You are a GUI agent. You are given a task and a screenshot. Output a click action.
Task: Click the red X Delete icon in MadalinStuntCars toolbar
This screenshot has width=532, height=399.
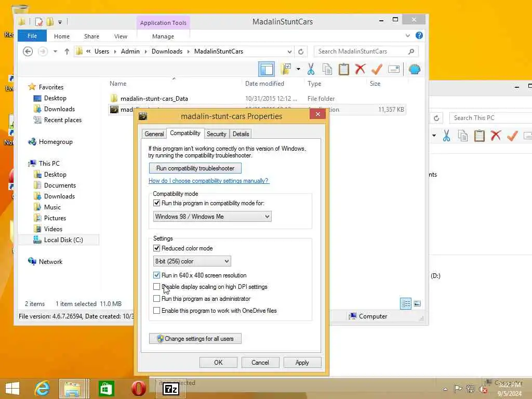pos(361,69)
